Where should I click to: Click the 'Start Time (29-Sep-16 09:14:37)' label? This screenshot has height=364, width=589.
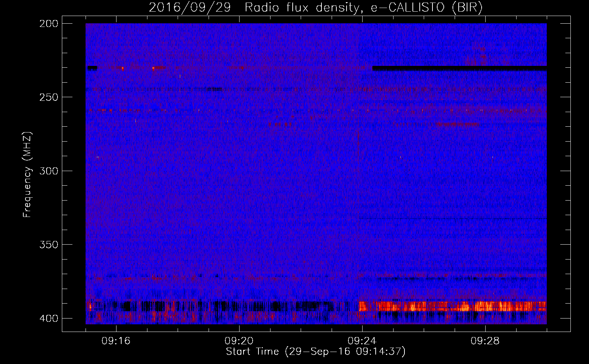316,352
